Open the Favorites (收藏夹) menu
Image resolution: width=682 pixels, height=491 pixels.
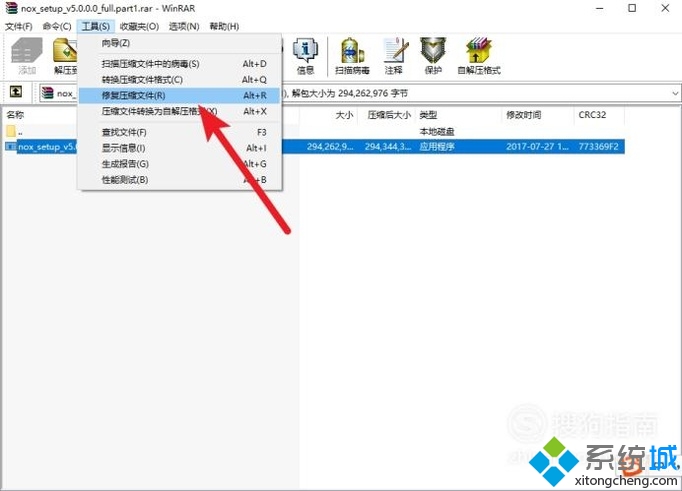click(x=139, y=27)
